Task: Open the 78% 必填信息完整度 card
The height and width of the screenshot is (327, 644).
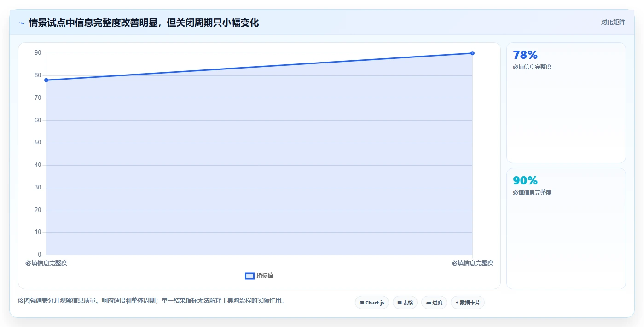Action: (x=566, y=103)
